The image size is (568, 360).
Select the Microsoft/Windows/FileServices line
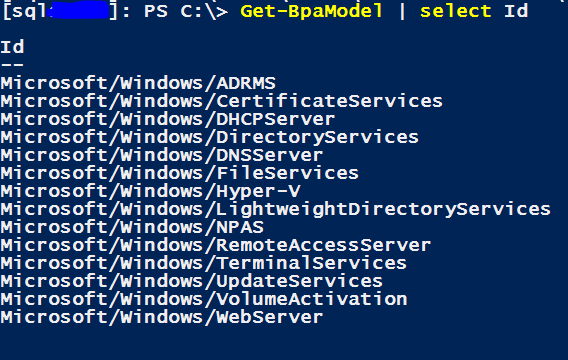point(180,173)
